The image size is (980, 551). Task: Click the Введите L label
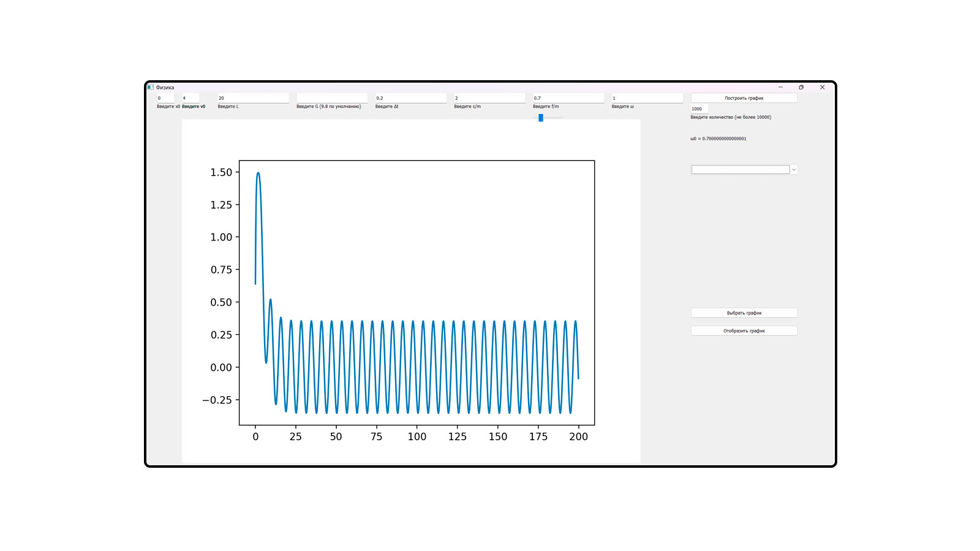point(228,107)
